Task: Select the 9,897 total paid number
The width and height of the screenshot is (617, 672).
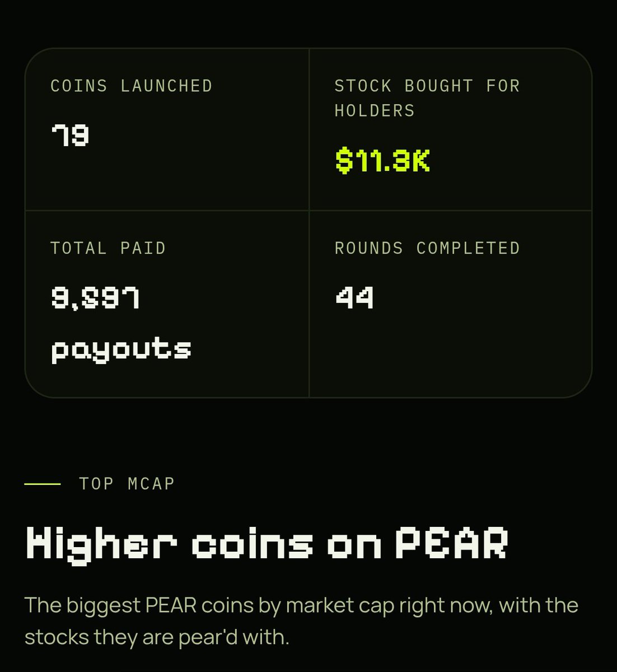Action: click(95, 297)
